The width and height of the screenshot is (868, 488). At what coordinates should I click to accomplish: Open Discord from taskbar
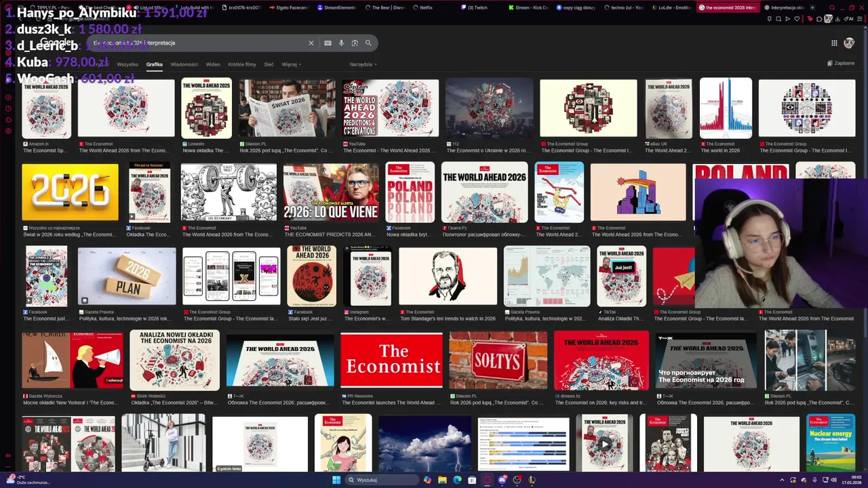[502, 480]
